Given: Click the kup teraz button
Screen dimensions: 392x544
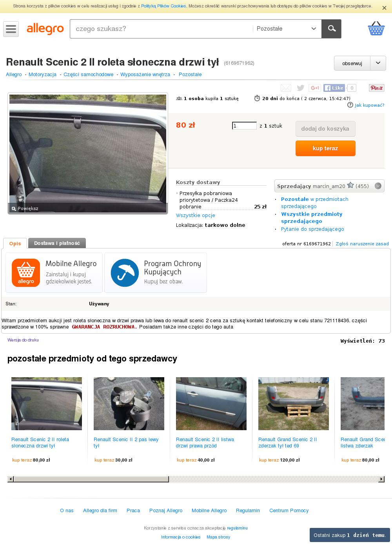Looking at the screenshot, I should click(x=325, y=148).
